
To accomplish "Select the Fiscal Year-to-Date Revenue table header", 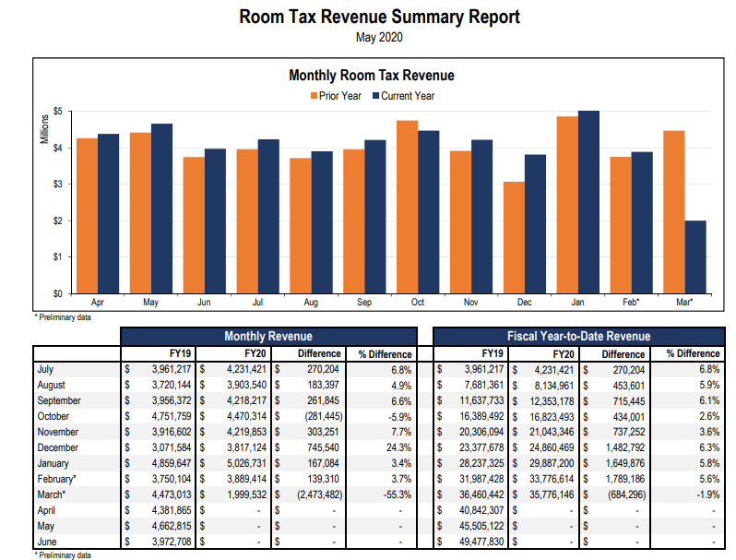I will (578, 337).
